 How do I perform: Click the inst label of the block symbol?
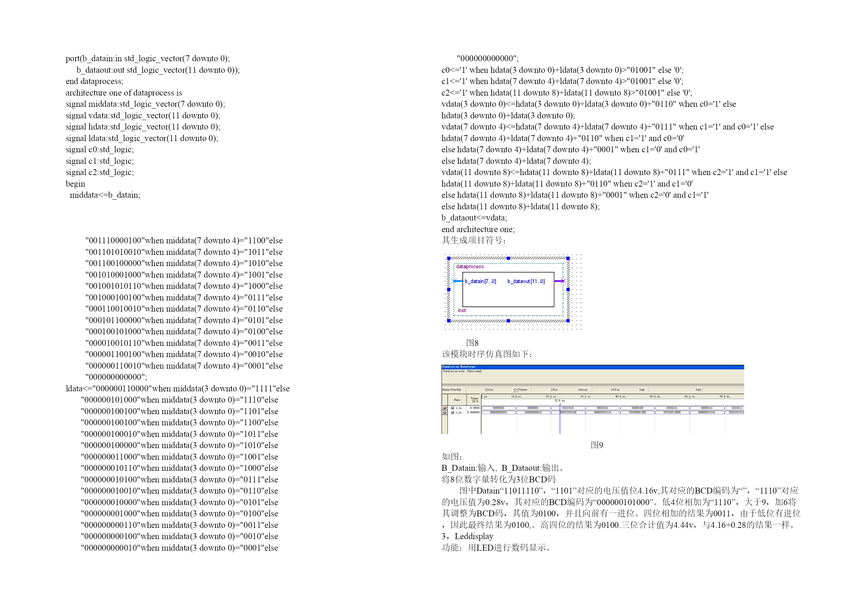click(x=461, y=311)
